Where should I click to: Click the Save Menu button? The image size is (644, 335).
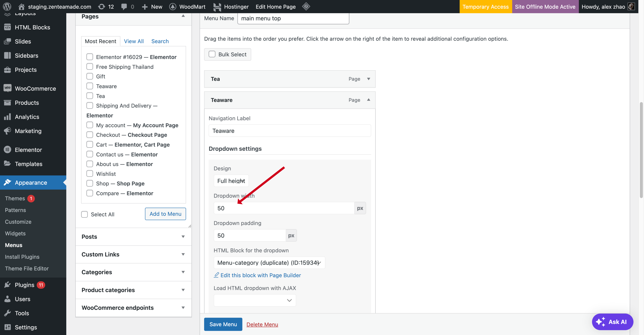coord(223,324)
